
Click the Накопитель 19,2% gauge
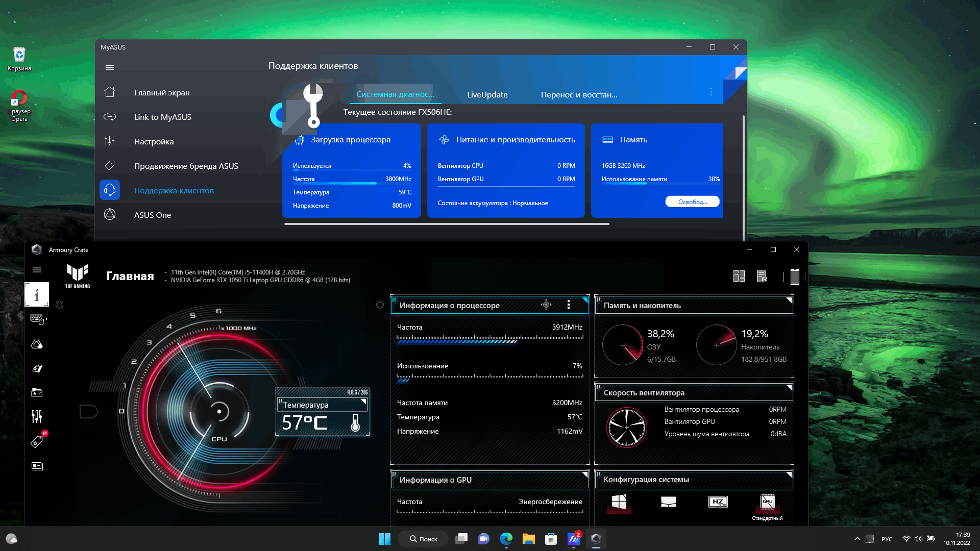[717, 345]
